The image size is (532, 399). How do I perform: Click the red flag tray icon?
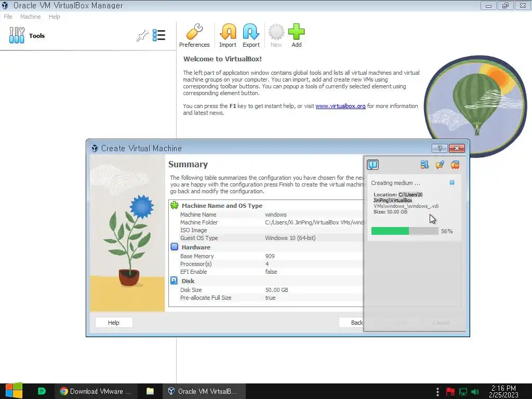coord(450,392)
